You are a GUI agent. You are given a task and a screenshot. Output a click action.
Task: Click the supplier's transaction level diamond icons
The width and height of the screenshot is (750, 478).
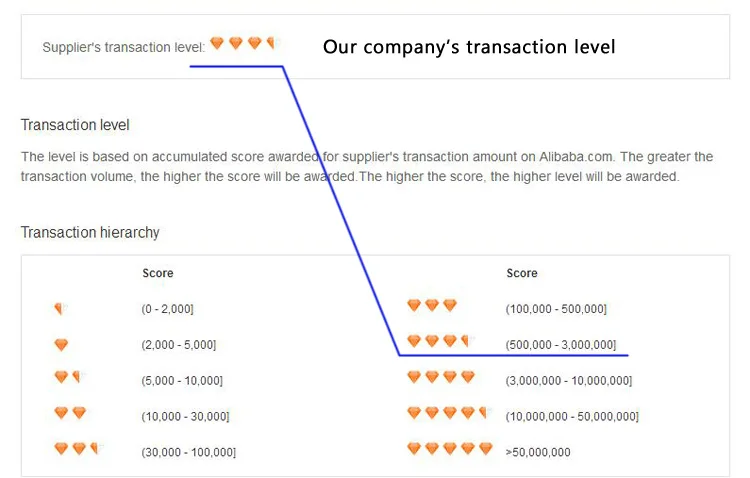(242, 43)
